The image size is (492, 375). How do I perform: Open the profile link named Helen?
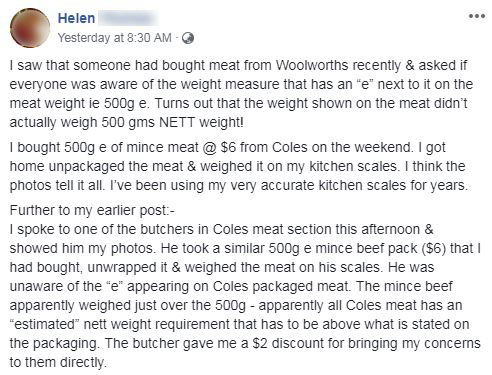[76, 18]
